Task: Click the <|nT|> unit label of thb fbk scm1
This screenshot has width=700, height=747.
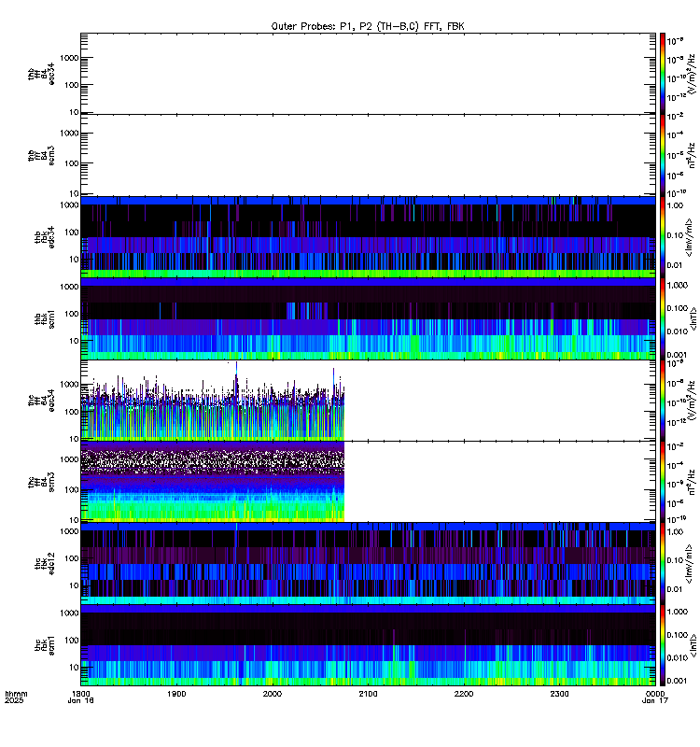Action: click(x=693, y=318)
